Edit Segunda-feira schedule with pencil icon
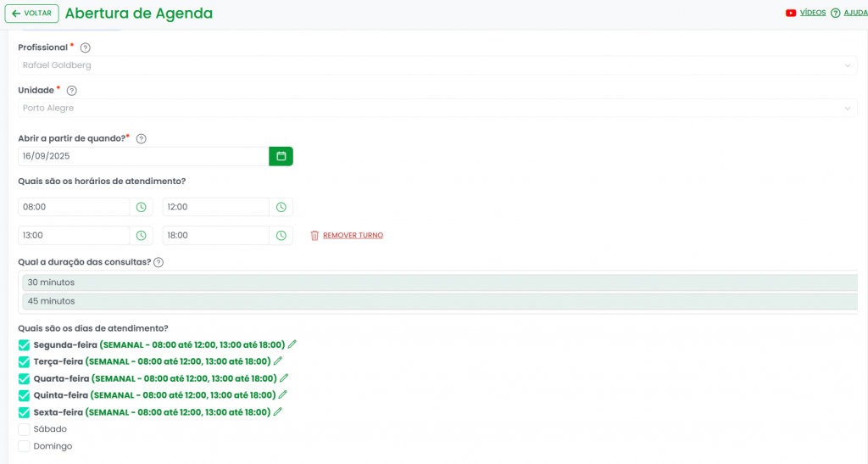The width and height of the screenshot is (868, 464). click(292, 344)
